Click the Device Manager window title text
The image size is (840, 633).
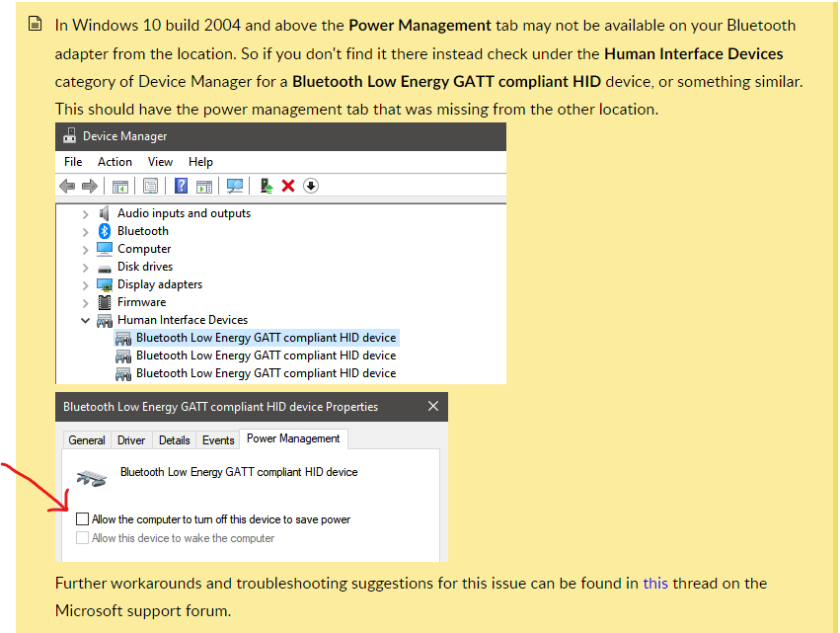pos(124,136)
